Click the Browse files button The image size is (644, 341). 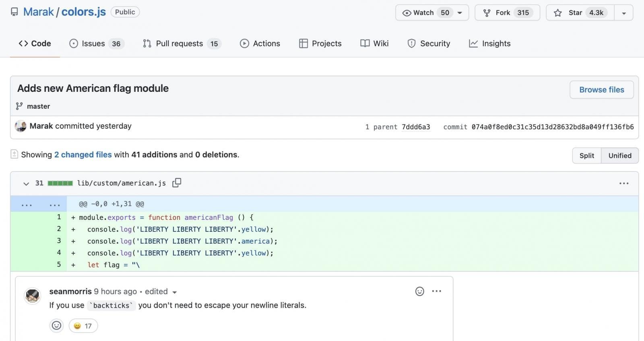coord(601,89)
